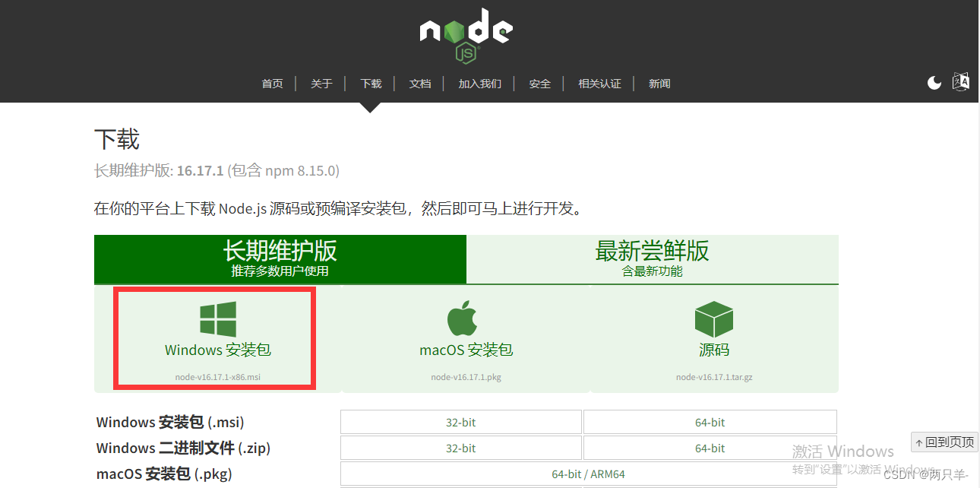The image size is (980, 488).
Task: Open the 新闻 nav item
Action: tap(659, 84)
